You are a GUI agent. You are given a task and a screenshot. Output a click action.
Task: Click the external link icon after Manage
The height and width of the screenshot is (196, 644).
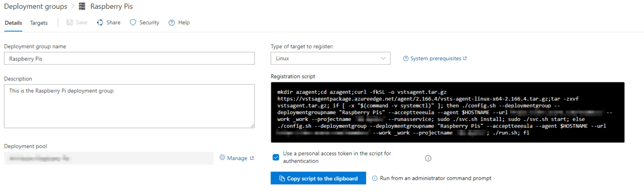point(252,158)
